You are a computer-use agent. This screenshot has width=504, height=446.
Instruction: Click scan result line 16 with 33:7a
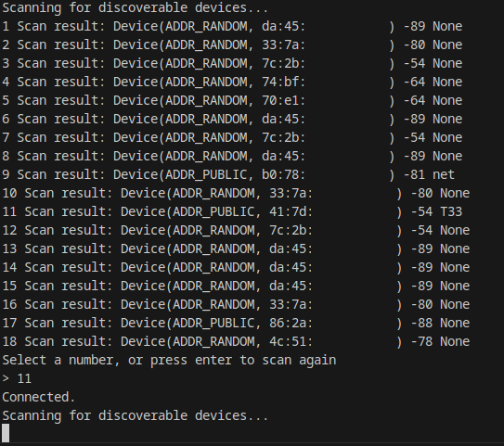coord(236,305)
